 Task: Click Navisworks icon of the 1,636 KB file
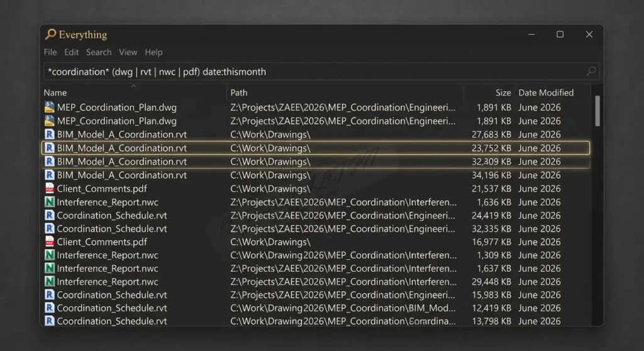[x=49, y=202]
